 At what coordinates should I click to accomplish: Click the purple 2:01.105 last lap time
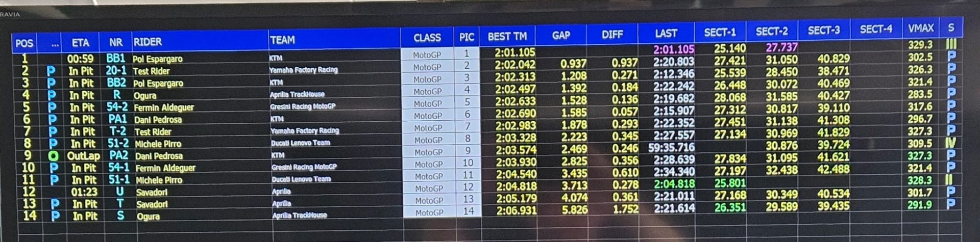coord(674,49)
